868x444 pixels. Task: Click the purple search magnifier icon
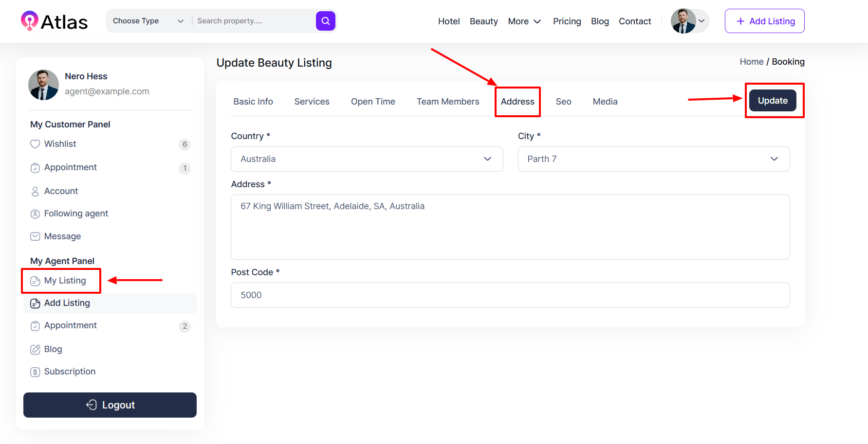point(325,21)
